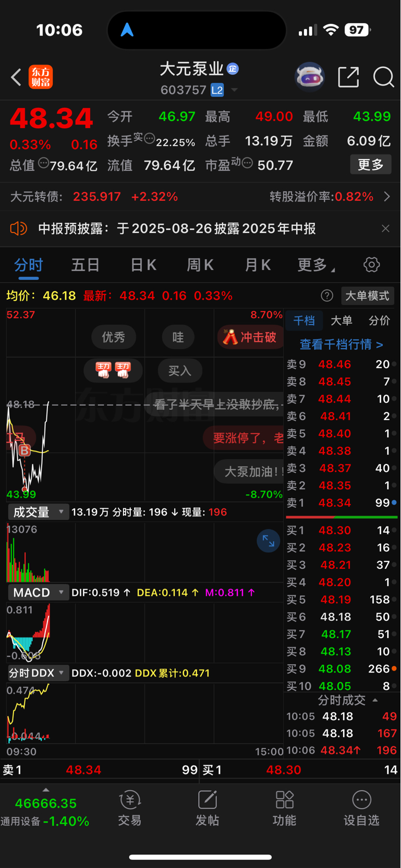
Task: Open the 东方财富 orange logo
Action: 41,77
